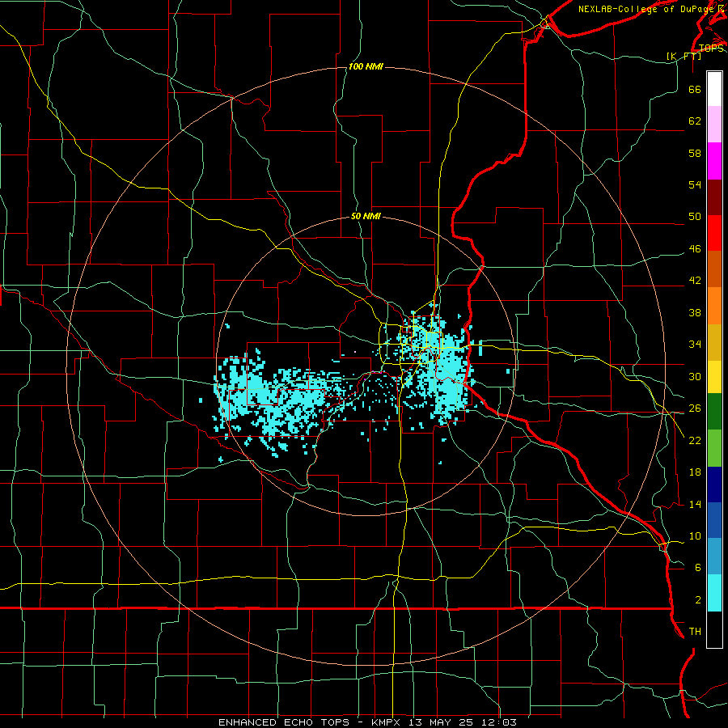Pick the navy blue legend swatch
Image resolution: width=728 pixels, height=728 pixels.
click(x=714, y=485)
